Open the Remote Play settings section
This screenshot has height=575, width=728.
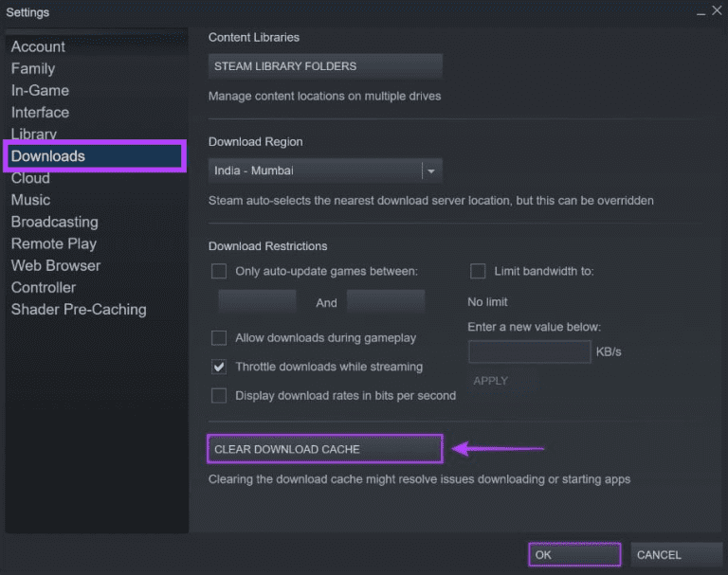[x=54, y=243]
